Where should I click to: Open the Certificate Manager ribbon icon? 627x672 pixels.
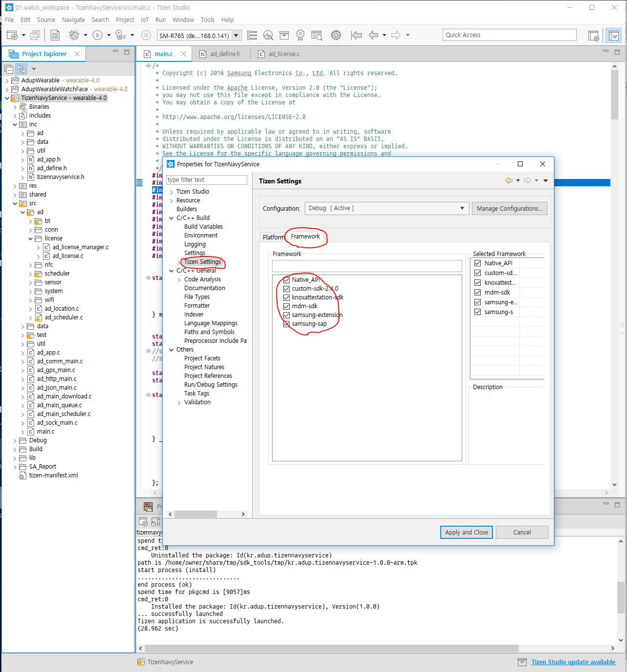click(300, 35)
